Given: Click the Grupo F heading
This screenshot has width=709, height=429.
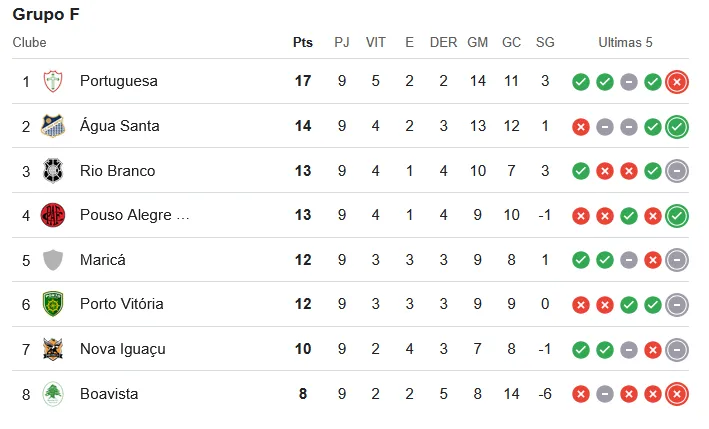Looking at the screenshot, I should point(46,14).
